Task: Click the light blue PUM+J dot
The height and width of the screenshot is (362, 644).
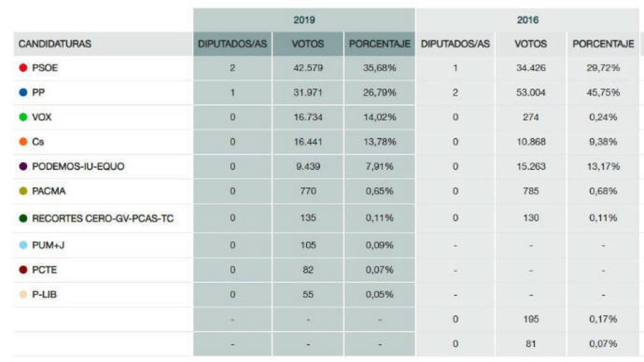Action: click(23, 245)
